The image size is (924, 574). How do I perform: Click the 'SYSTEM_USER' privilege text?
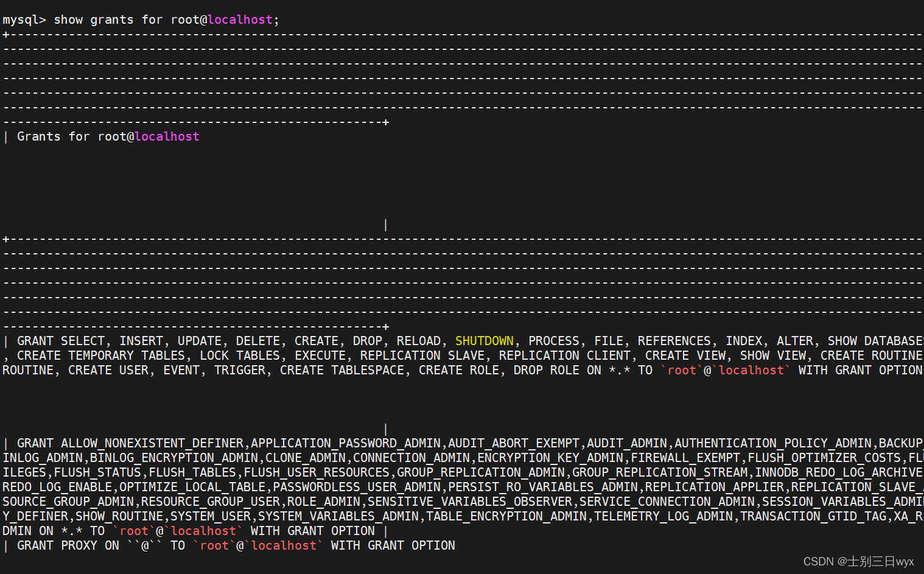tap(211, 517)
